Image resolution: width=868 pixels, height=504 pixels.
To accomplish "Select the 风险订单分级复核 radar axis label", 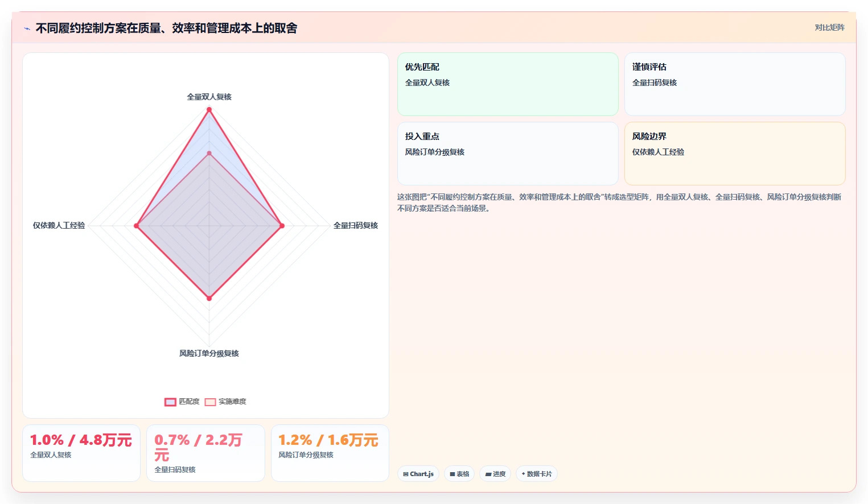I will point(209,353).
